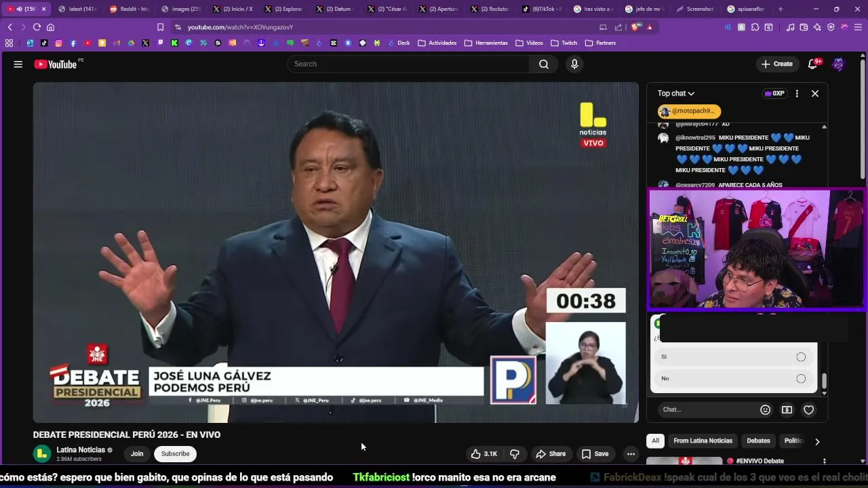Open the Partners bookmarks folder
The image size is (868, 488).
[601, 43]
